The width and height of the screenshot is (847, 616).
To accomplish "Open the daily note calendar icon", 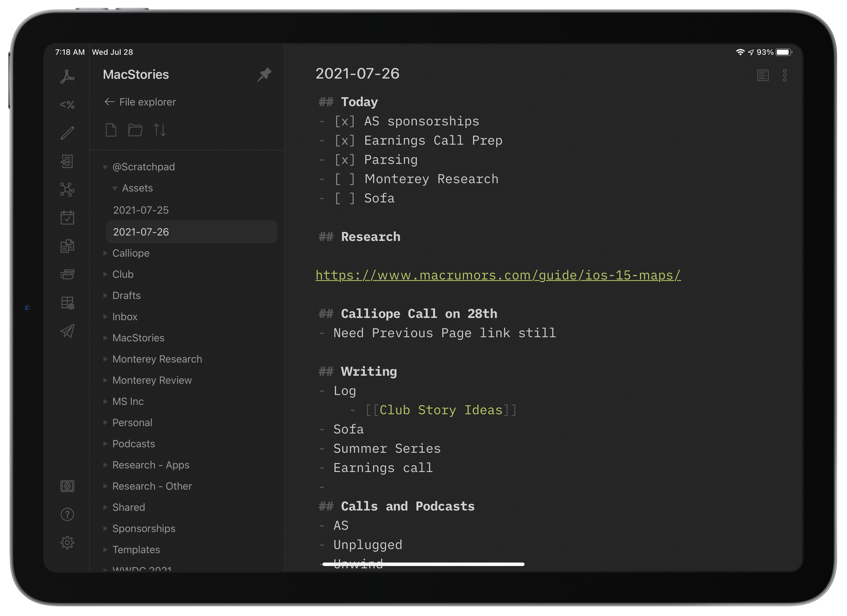I will point(67,218).
